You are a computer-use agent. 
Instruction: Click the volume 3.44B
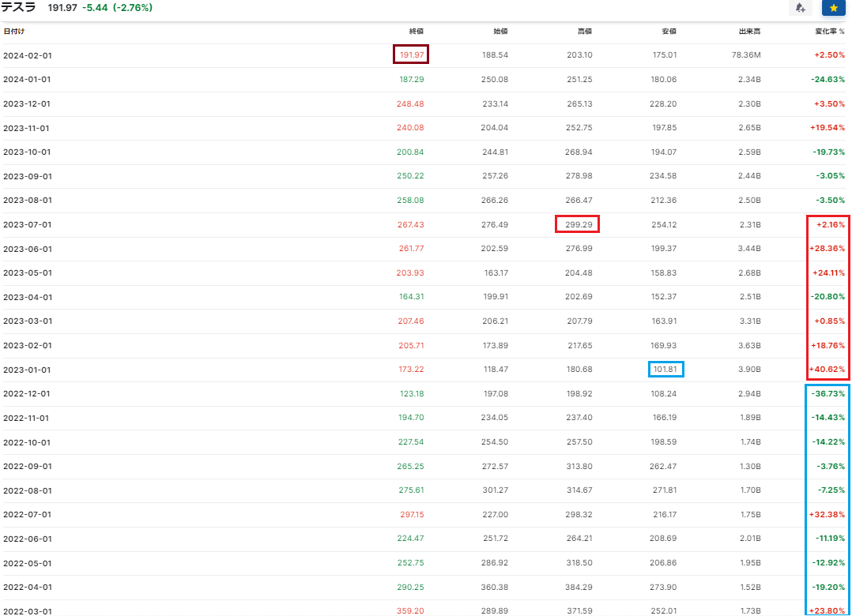749,249
